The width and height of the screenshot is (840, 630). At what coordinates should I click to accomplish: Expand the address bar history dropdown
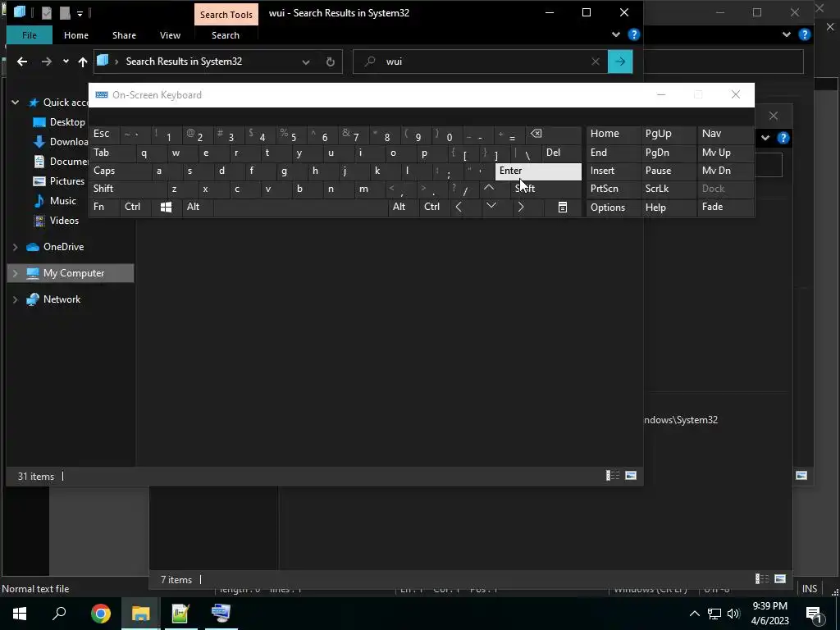[x=306, y=62]
